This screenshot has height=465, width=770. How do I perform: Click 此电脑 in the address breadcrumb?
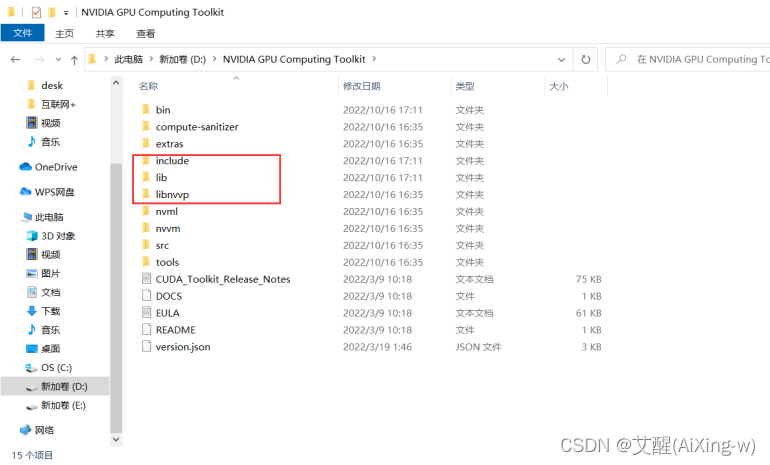pos(129,59)
